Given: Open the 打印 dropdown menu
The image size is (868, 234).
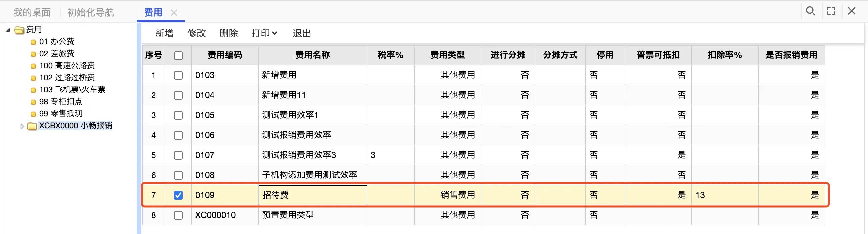Looking at the screenshot, I should coord(264,33).
